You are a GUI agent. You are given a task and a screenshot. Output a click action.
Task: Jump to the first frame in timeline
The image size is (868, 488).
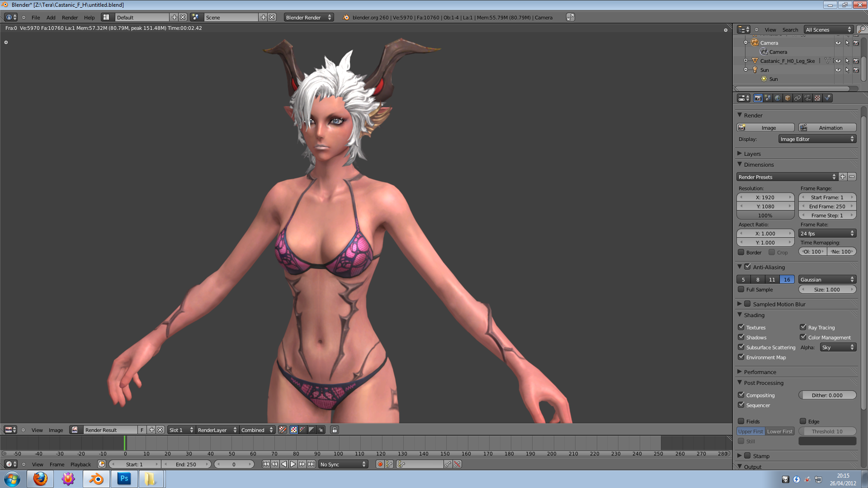pyautogui.click(x=266, y=464)
